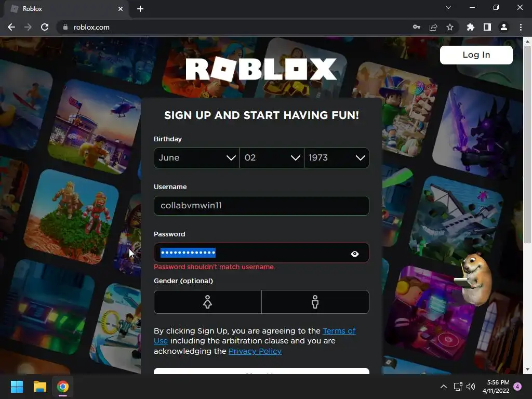Show hidden system tray icons

(444, 387)
